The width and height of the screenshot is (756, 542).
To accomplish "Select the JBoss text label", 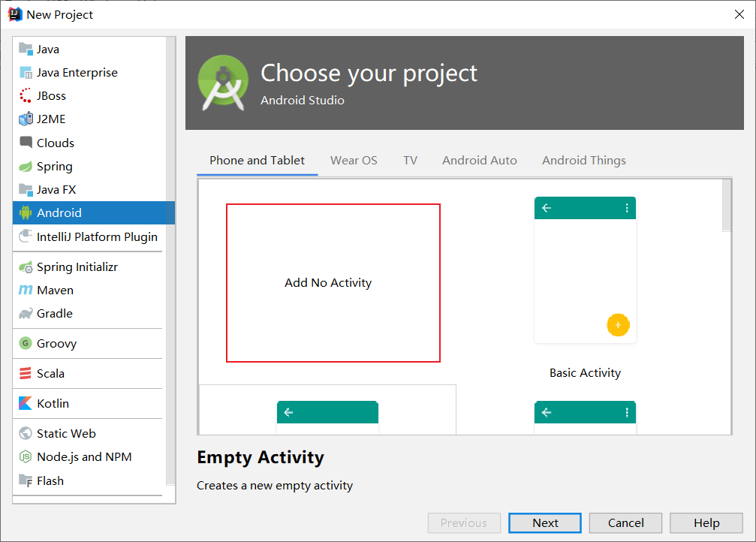I will [x=51, y=96].
